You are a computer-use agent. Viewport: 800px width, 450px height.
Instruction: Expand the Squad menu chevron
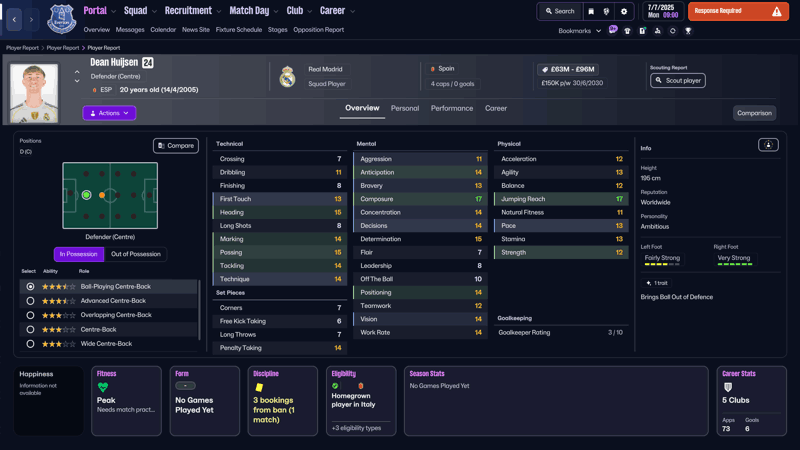click(154, 11)
